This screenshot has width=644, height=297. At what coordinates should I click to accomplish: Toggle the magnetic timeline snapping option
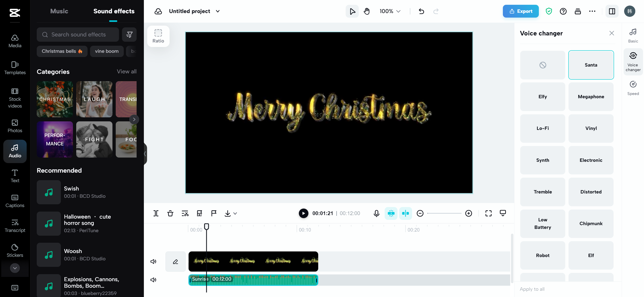coord(391,213)
